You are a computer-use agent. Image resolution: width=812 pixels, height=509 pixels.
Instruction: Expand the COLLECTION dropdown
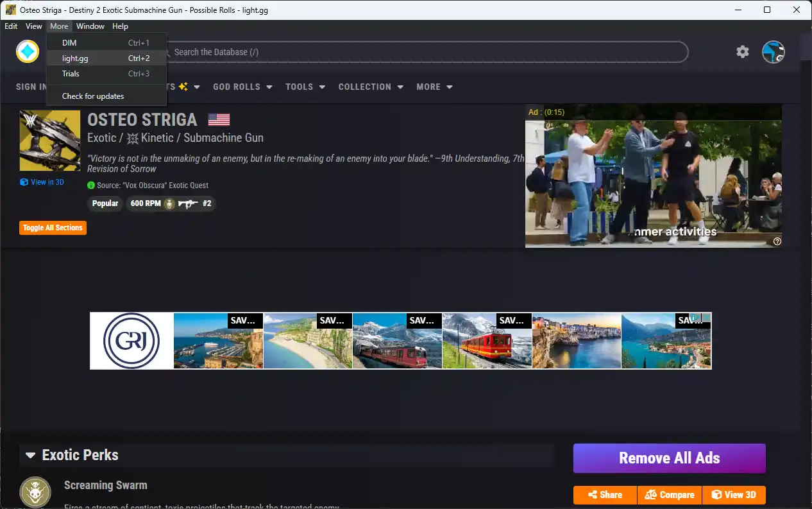[371, 87]
